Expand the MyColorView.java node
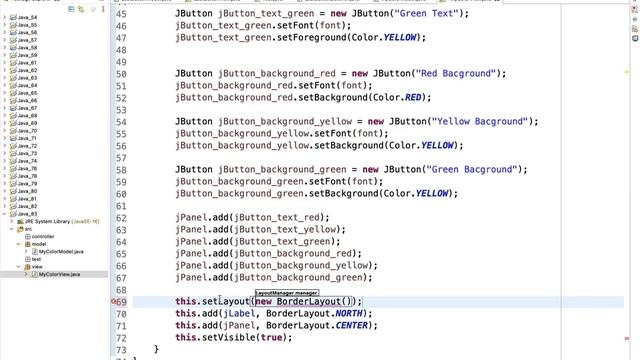 click(26, 274)
